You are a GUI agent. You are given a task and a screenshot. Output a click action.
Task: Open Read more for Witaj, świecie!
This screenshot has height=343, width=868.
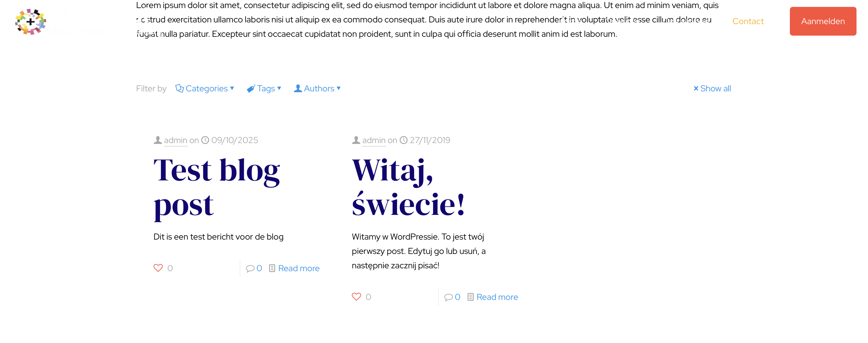[497, 297]
